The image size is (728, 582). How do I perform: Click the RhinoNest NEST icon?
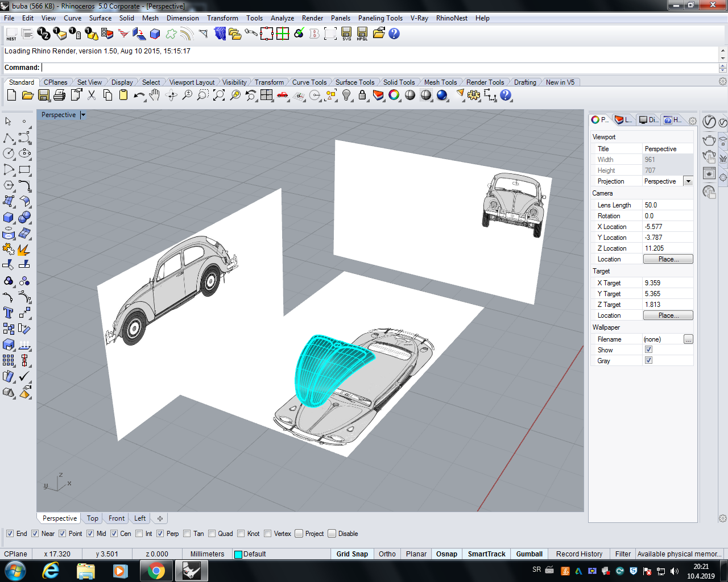tap(11, 35)
